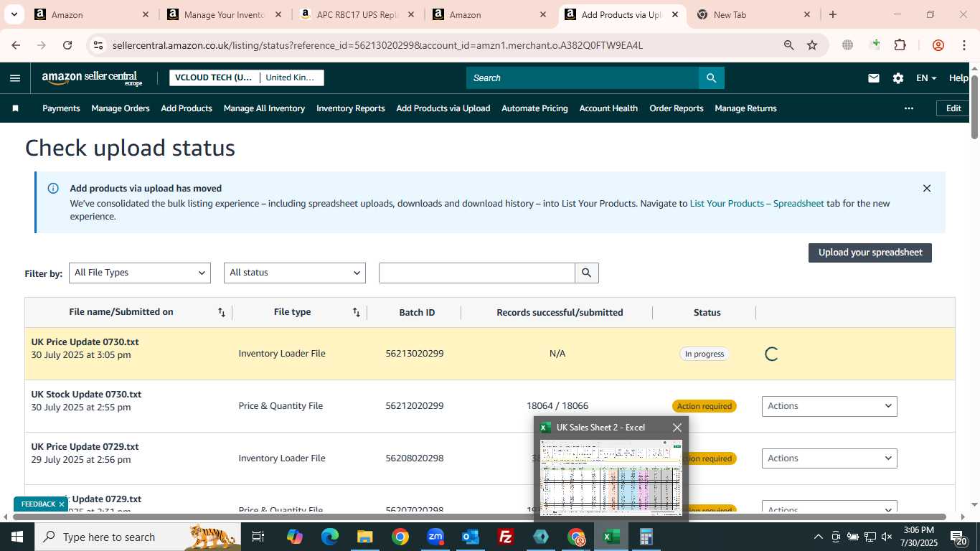980x551 pixels.
Task: Open the VCLOUD TECH account switcher
Action: coord(247,77)
